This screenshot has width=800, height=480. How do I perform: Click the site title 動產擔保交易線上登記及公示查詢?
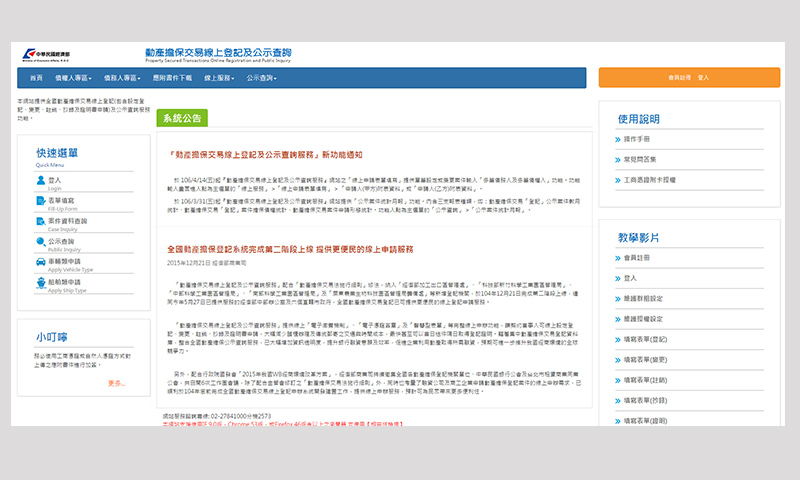(218, 53)
